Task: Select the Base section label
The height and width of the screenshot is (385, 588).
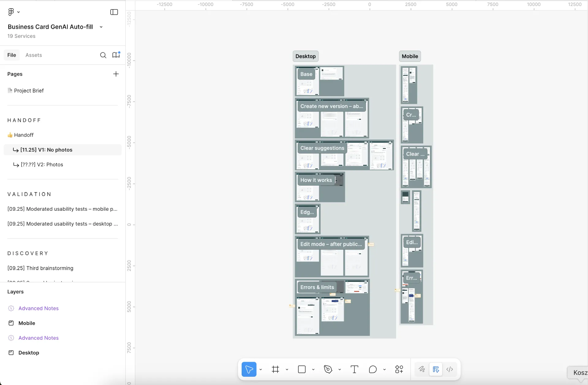Action: click(306, 74)
